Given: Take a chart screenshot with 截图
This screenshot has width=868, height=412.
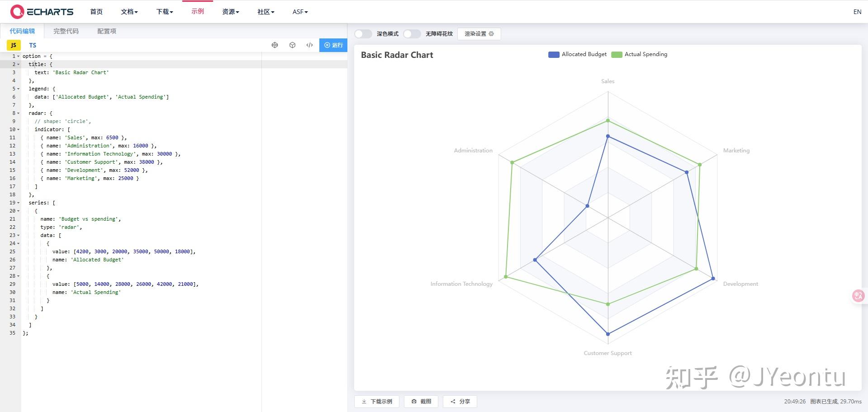Looking at the screenshot, I should click(x=421, y=402).
